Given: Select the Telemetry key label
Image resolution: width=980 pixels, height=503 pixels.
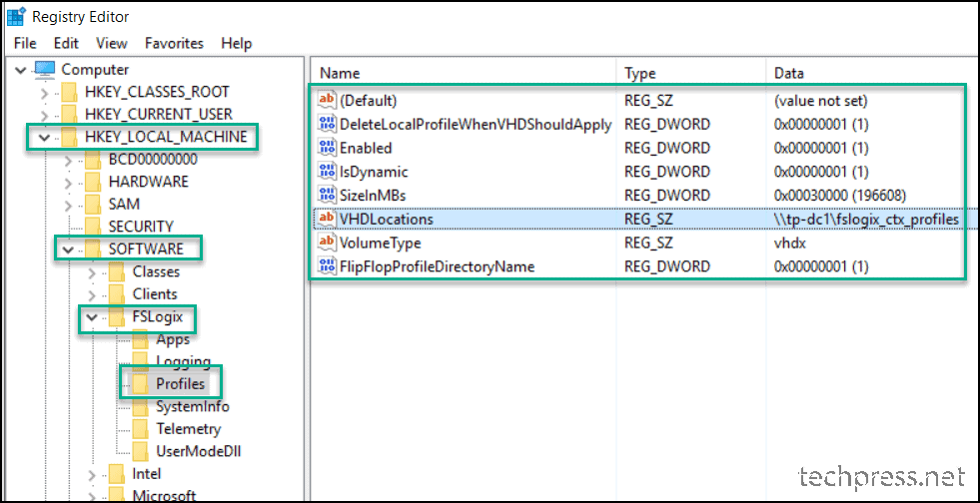Looking at the screenshot, I should [x=188, y=429].
